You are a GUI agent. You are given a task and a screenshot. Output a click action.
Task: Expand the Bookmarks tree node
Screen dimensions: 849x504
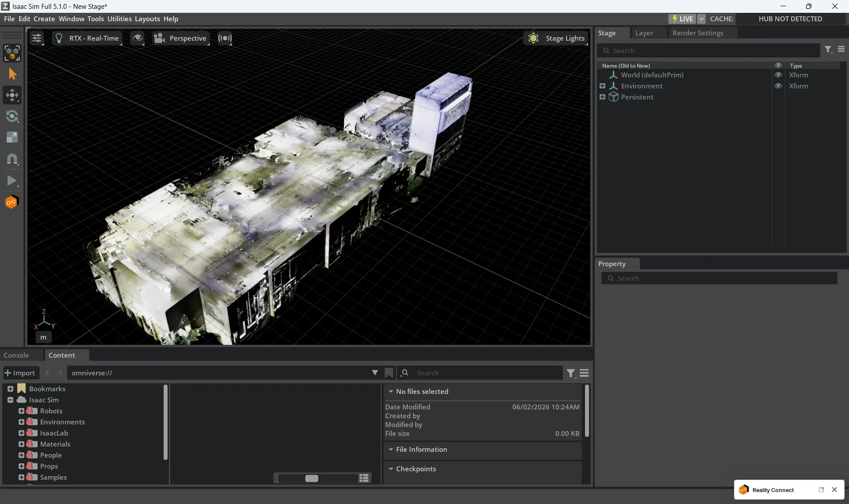point(10,389)
